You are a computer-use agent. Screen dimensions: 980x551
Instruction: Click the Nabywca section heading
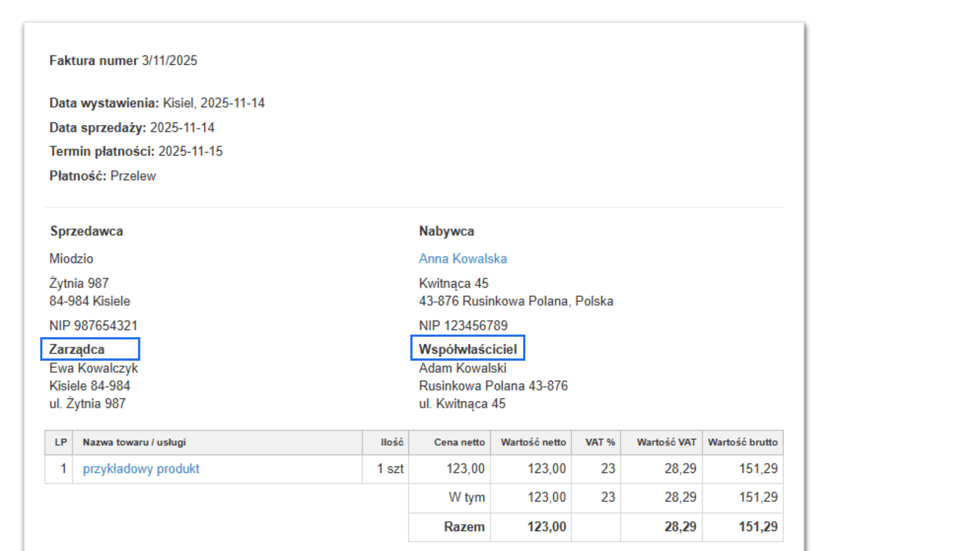(x=446, y=231)
